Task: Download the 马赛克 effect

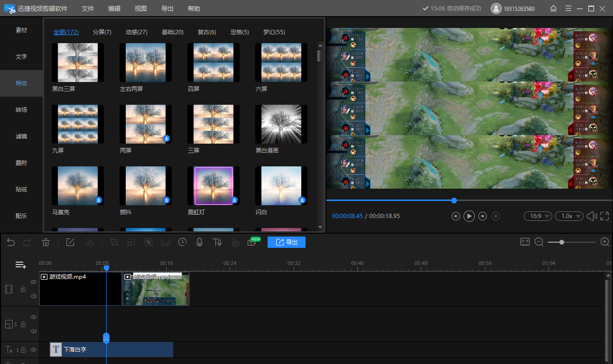Action: tap(99, 200)
